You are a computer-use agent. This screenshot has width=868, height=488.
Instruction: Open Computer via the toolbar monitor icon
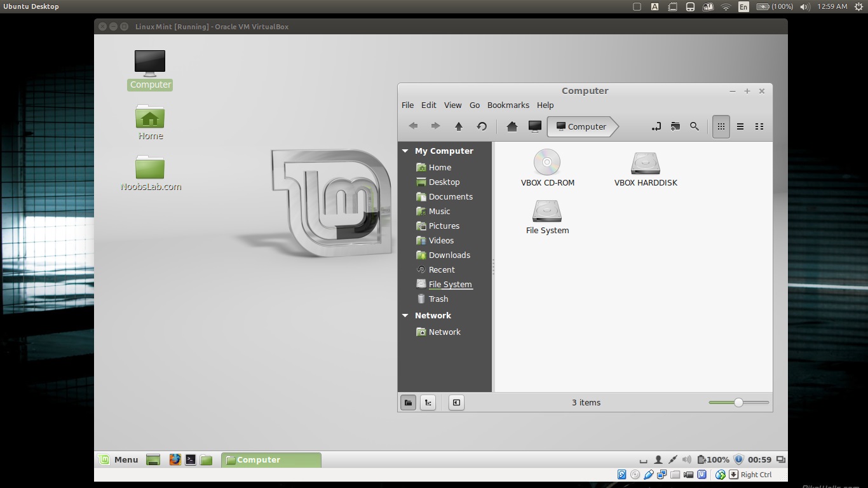tap(535, 126)
